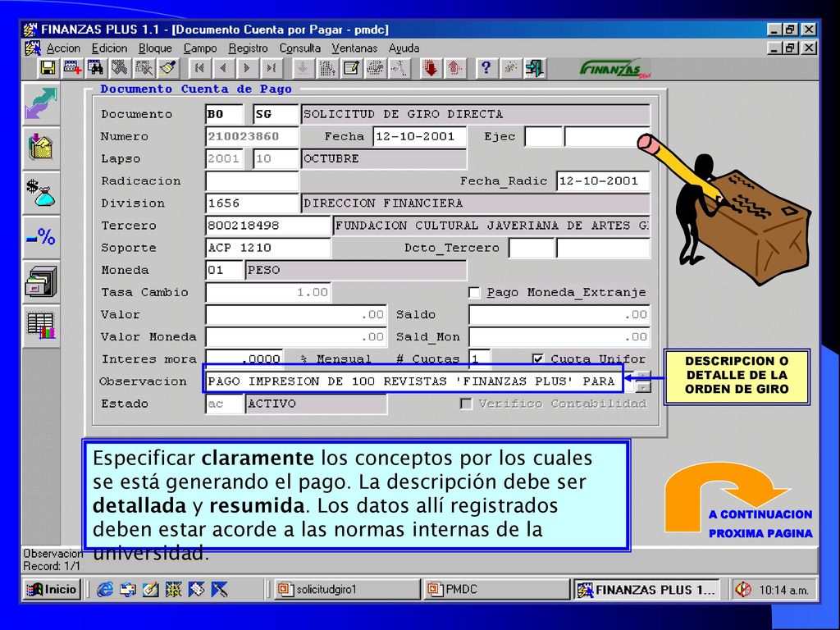Click the # Cuotas field
This screenshot has height=630, width=840.
pyautogui.click(x=479, y=358)
